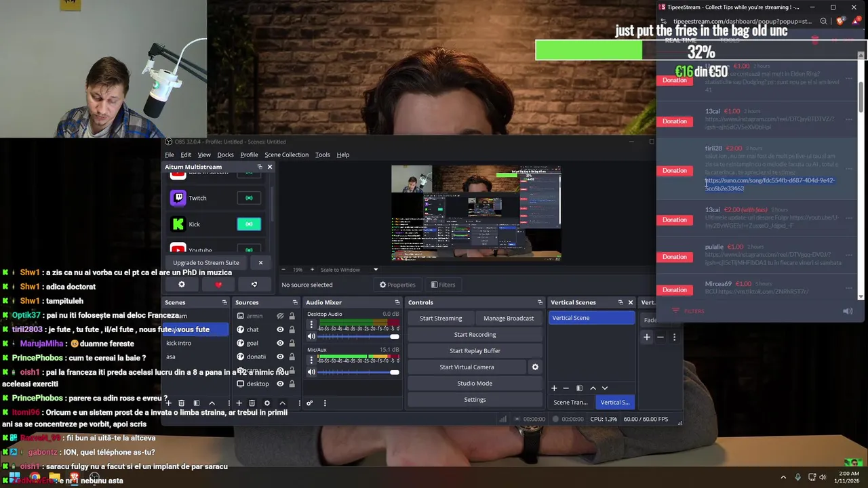Undock the Sources panel
Screen dimensions: 868x488
295,302
